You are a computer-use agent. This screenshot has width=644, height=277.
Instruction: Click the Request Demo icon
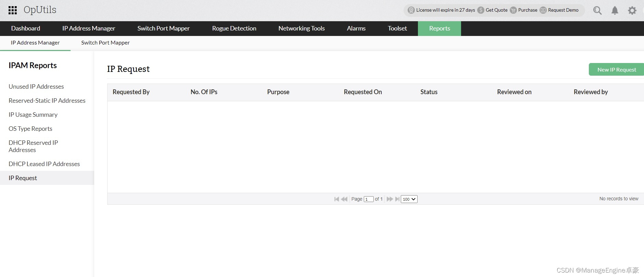tap(543, 10)
